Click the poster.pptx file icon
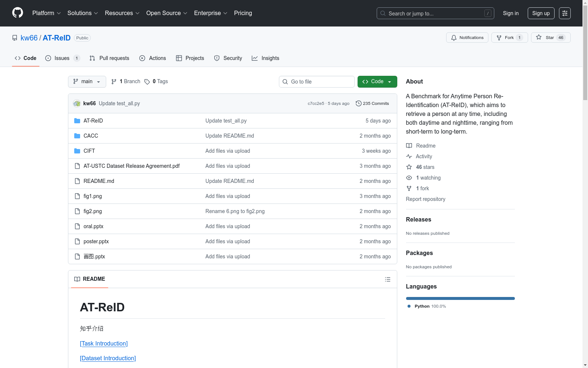This screenshot has width=588, height=368. (77, 241)
